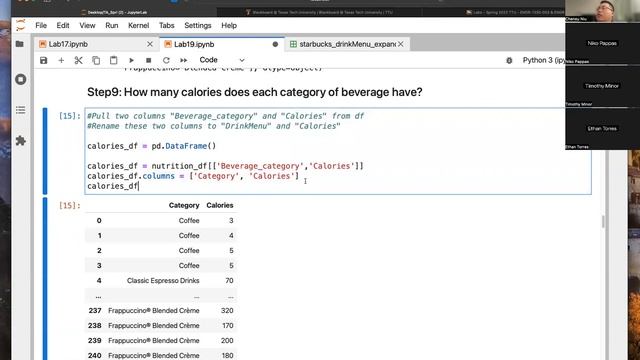Open the Kernel menu
The image size is (640, 360).
(x=138, y=25)
